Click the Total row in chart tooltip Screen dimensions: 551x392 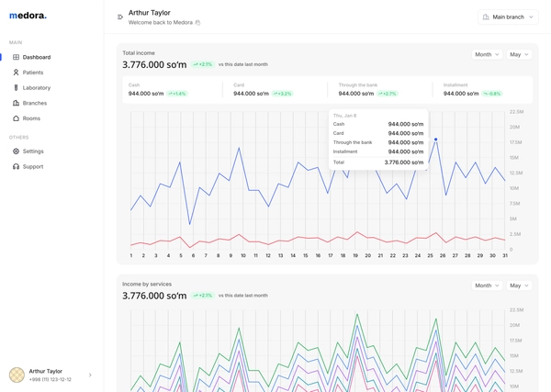(x=378, y=162)
